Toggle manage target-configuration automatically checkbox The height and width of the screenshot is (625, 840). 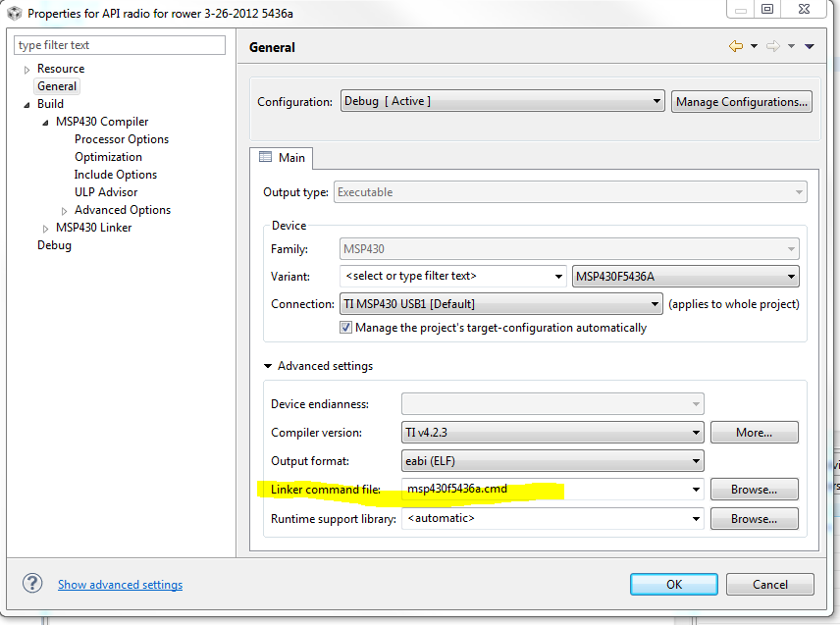coord(345,328)
